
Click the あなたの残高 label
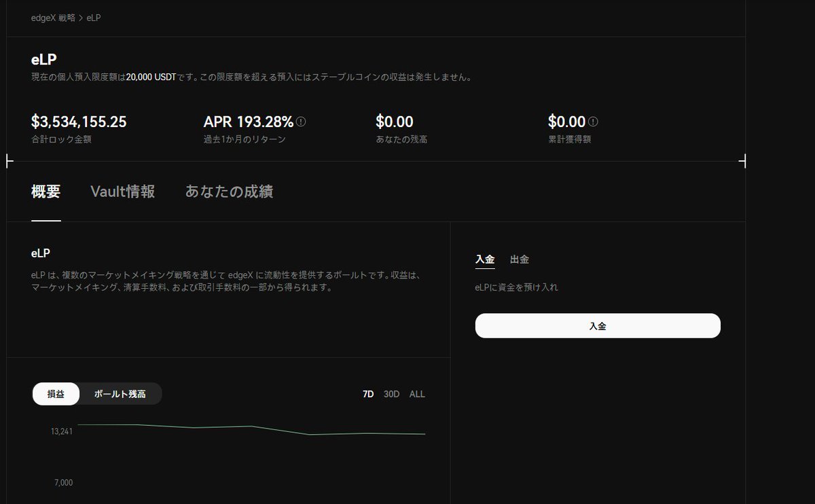coord(401,139)
